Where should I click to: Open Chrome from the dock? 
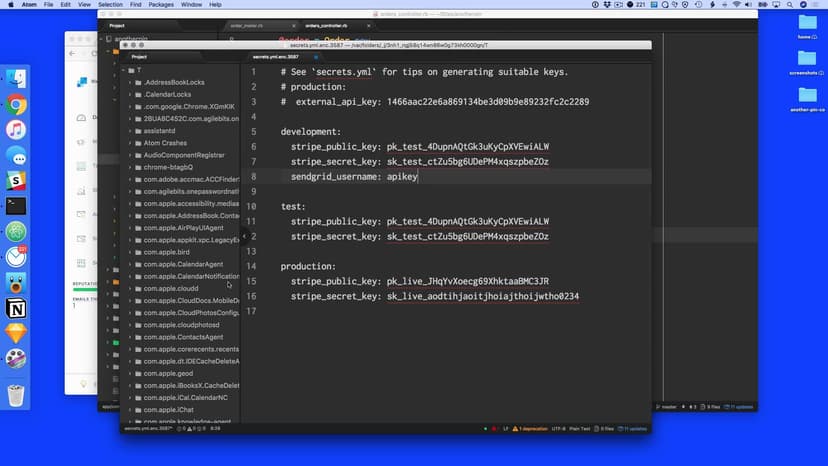(x=16, y=104)
